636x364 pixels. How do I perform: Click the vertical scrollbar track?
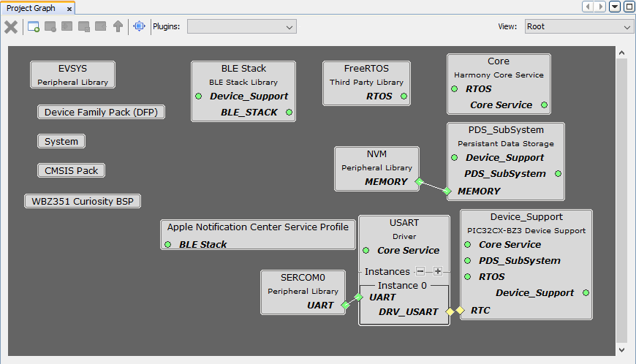coord(622,201)
